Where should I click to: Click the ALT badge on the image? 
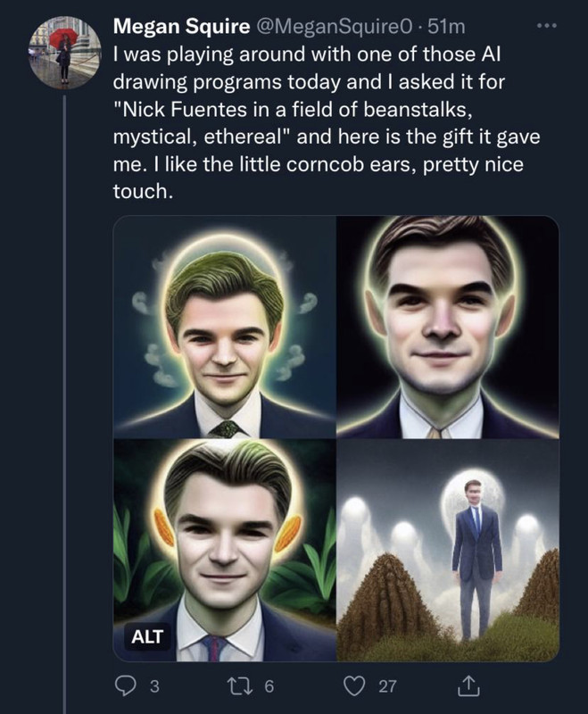coord(147,637)
